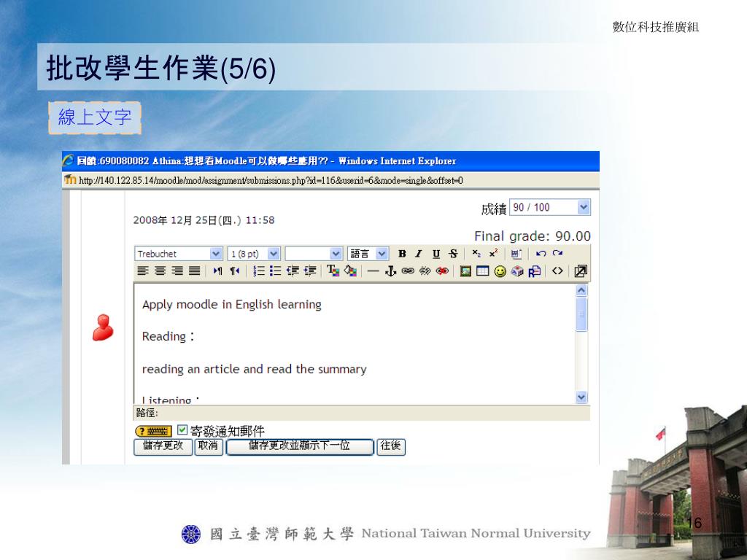Click scroll down arrow in editor

[x=581, y=397]
